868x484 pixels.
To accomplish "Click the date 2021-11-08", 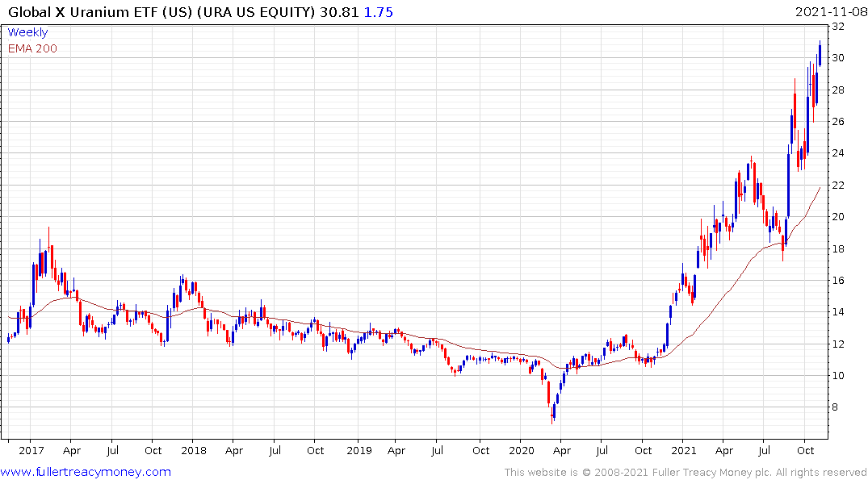I will [x=831, y=12].
